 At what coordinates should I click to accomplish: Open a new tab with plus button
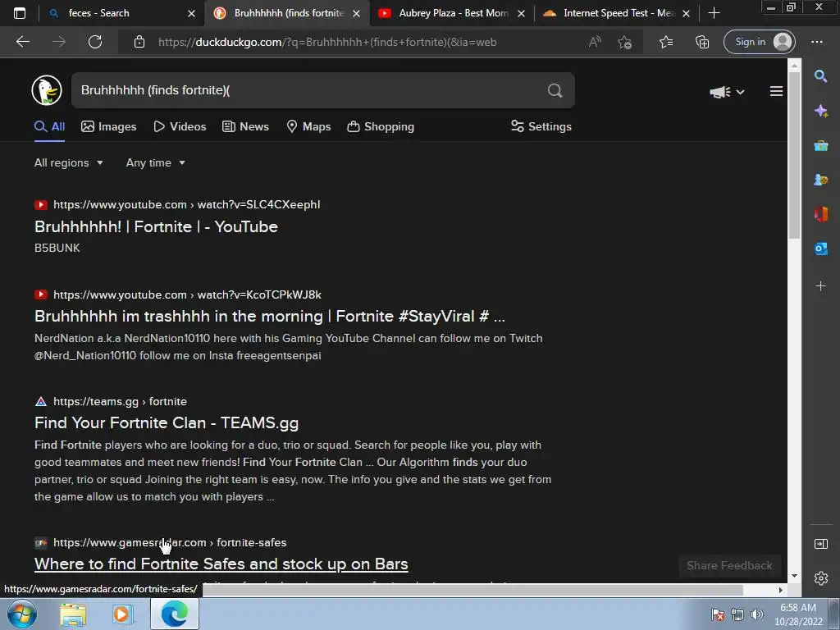[714, 13]
